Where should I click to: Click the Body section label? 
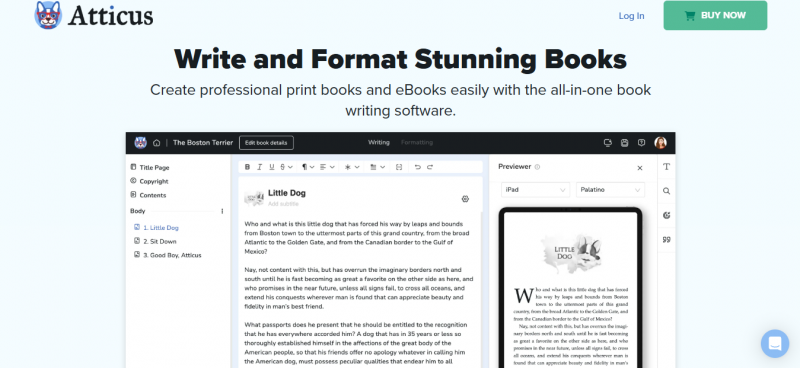click(x=137, y=211)
